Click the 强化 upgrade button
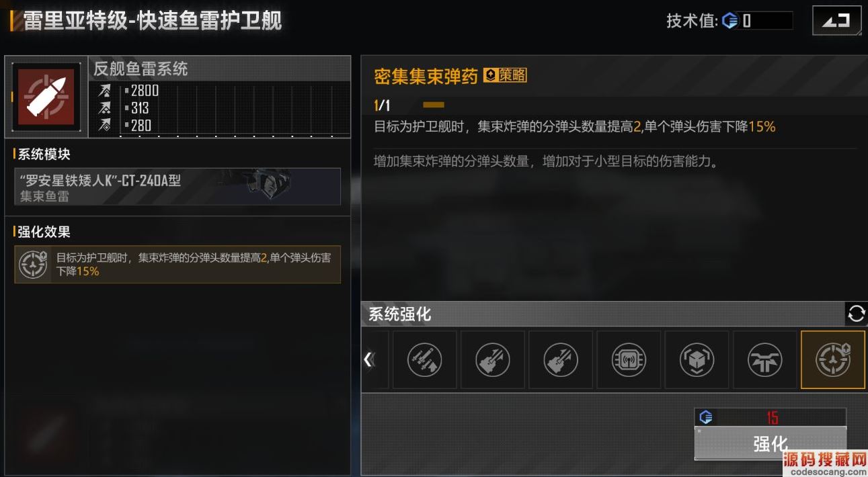The width and height of the screenshot is (868, 477). click(770, 443)
